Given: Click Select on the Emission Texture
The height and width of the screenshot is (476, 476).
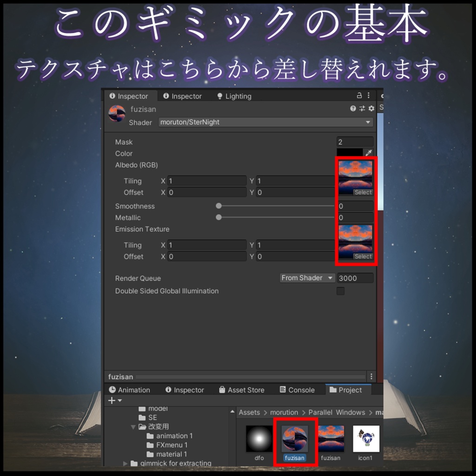Looking at the screenshot, I should coord(363,256).
